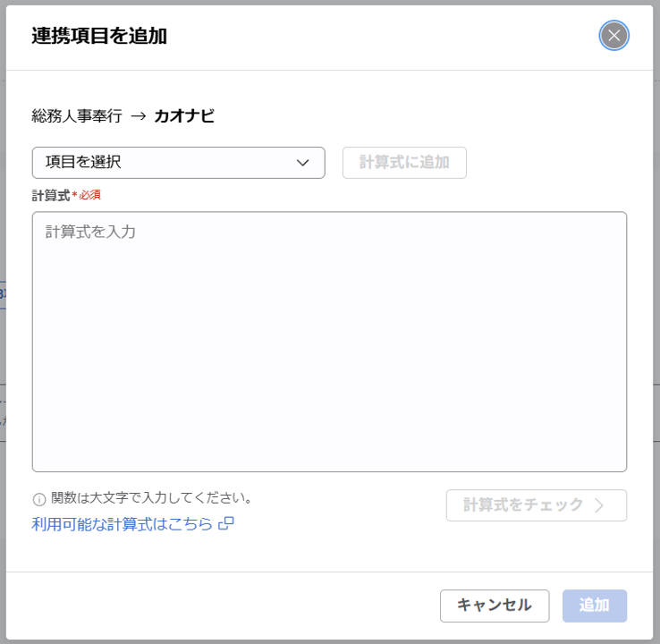Screen dimensions: 660x644
Task: Click the 計算式をチェック button
Action: click(537, 505)
